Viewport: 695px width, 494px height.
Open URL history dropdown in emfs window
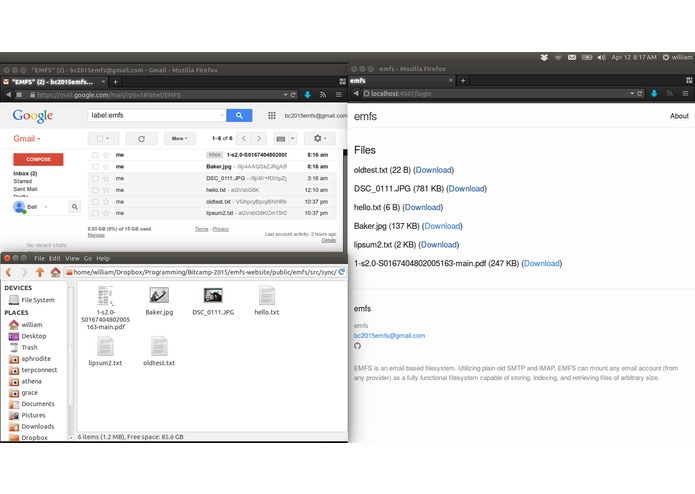coord(632,93)
